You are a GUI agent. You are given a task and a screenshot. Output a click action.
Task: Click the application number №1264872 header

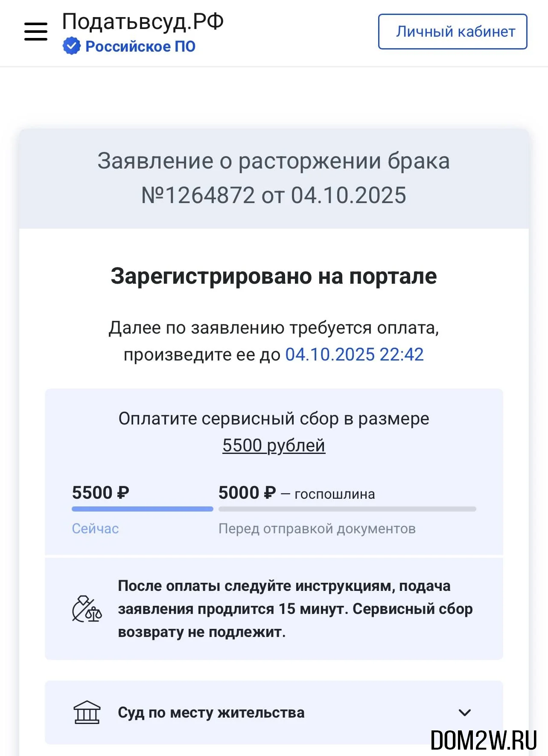click(274, 195)
